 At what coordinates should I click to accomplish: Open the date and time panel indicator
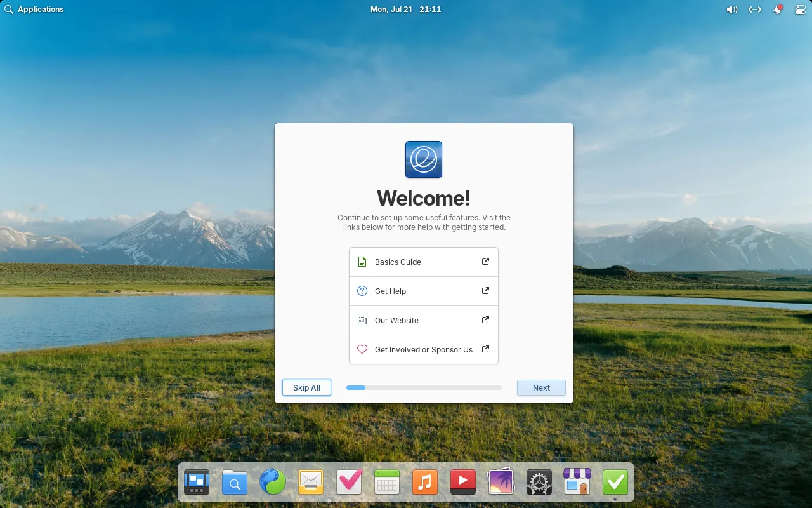tap(405, 10)
